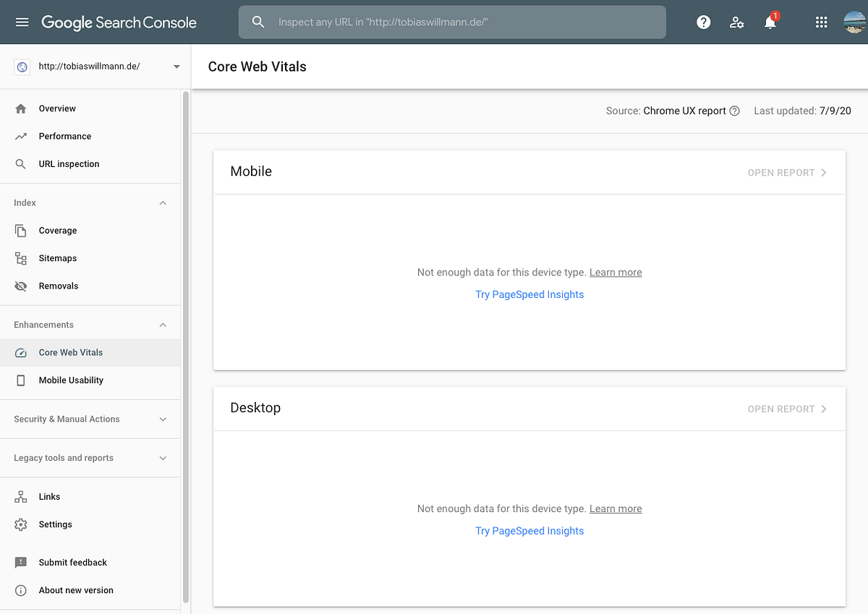Open the Overview menu item
The height and width of the screenshot is (614, 868).
point(90,108)
